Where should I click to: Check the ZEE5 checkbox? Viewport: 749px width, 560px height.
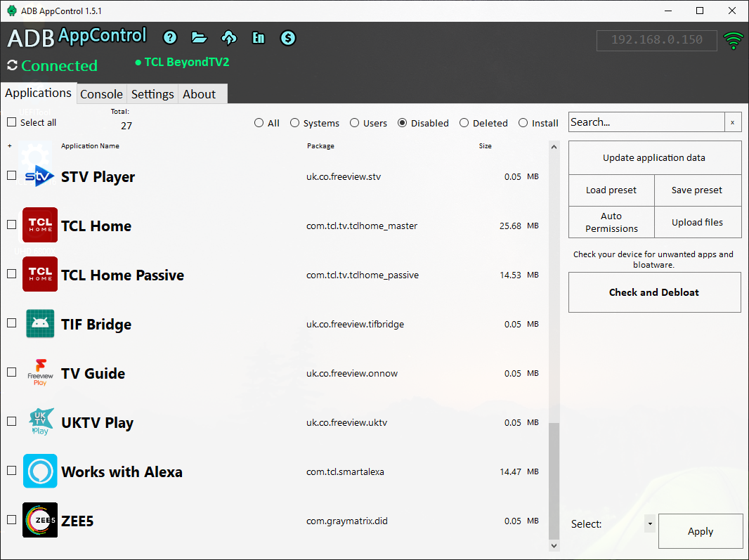point(12,520)
